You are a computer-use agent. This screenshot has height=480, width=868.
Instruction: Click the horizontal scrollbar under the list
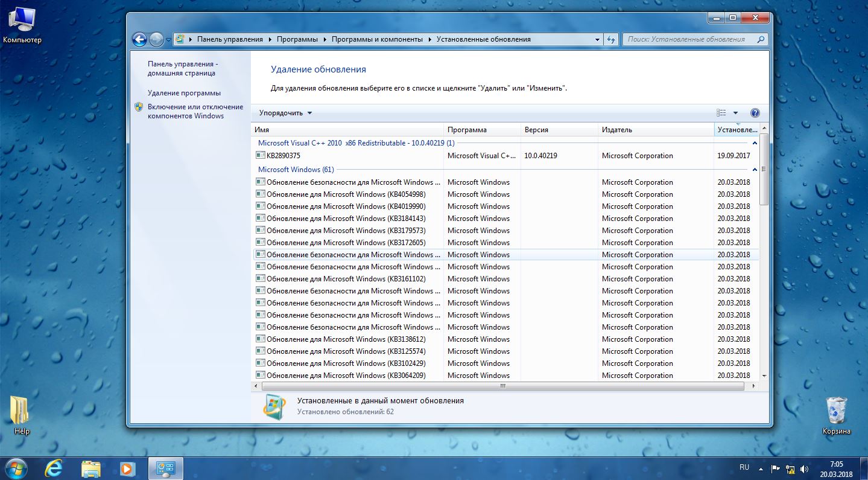(502, 385)
